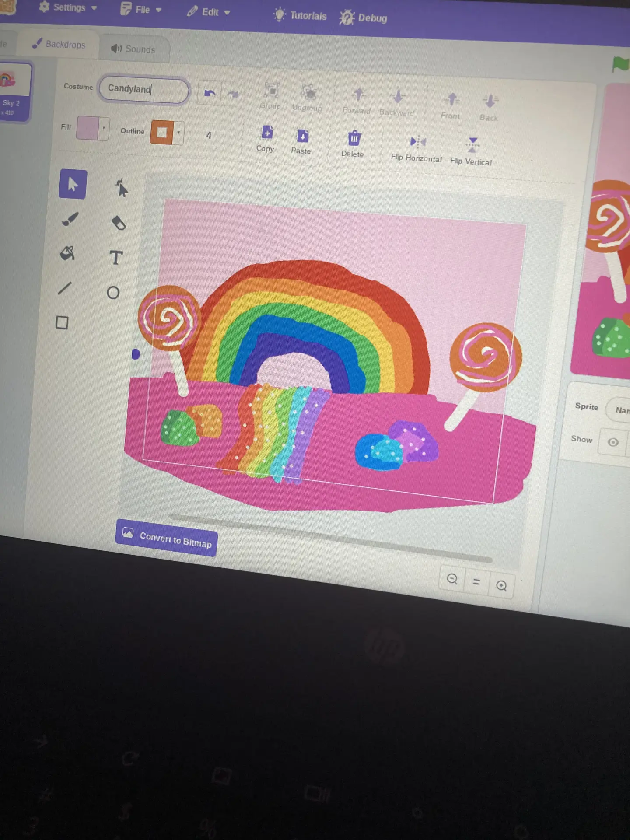Open Tutorials

pos(300,16)
